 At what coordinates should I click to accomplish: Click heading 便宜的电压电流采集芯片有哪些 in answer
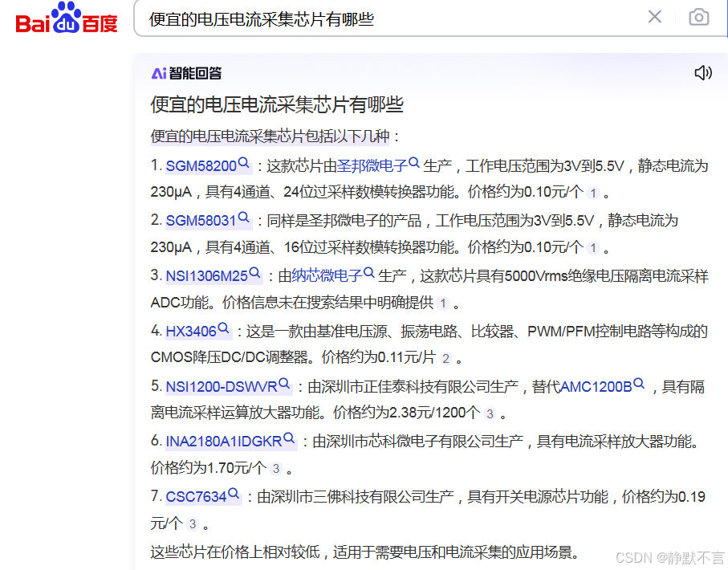[277, 104]
